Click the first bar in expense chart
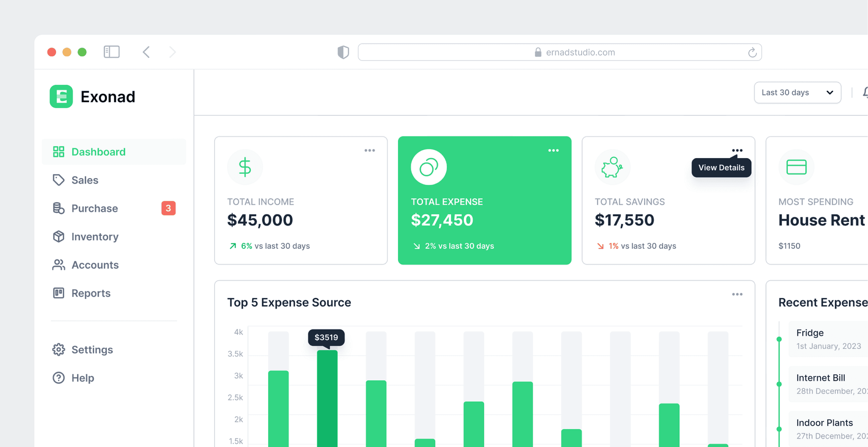Screen dimensions: 868x447 [x=278, y=409]
